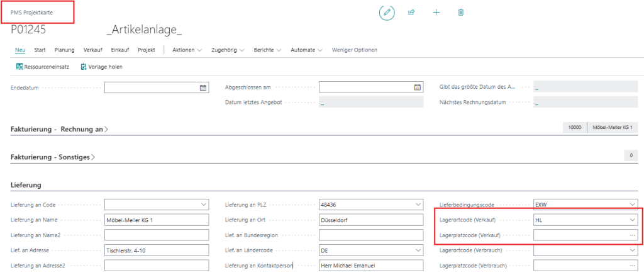This screenshot has width=644, height=280.
Task: Select Vorlage holen in the toolbar
Action: click(x=101, y=67)
